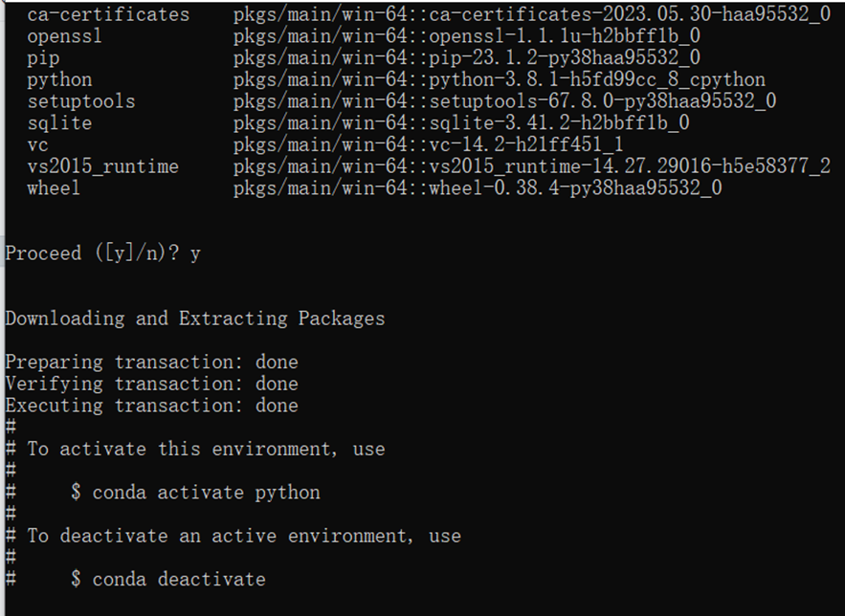Image resolution: width=845 pixels, height=616 pixels.
Task: Click the 'Verifying transaction: done' line
Action: 151,384
